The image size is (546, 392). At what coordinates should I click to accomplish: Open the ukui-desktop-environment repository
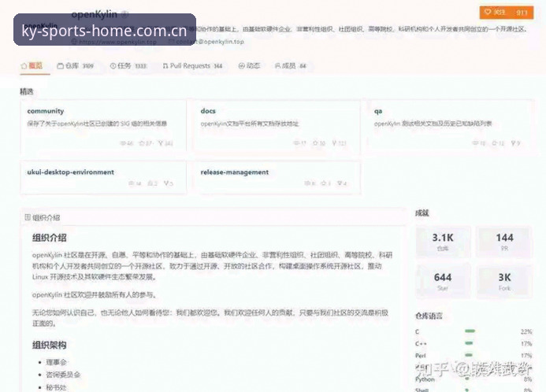(x=71, y=172)
